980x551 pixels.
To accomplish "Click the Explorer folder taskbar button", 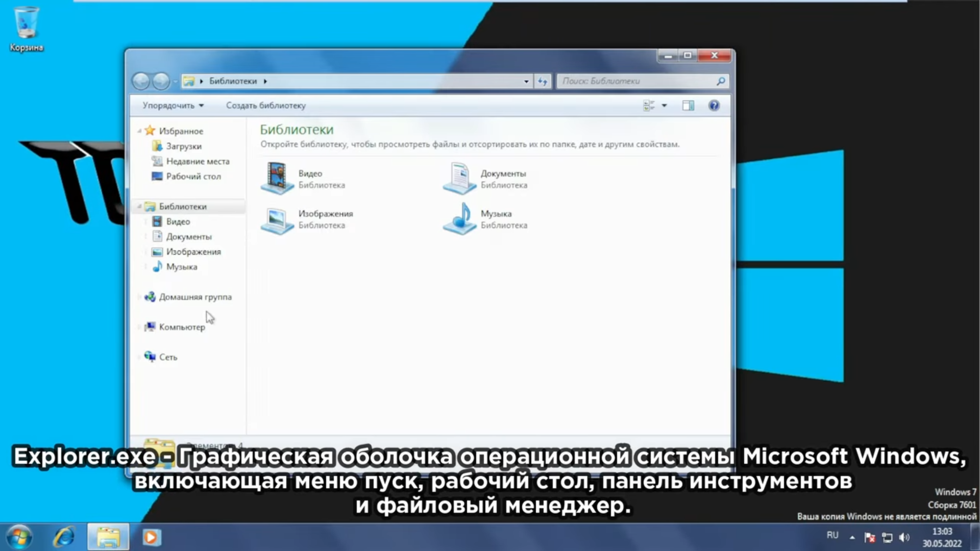I will [x=108, y=537].
